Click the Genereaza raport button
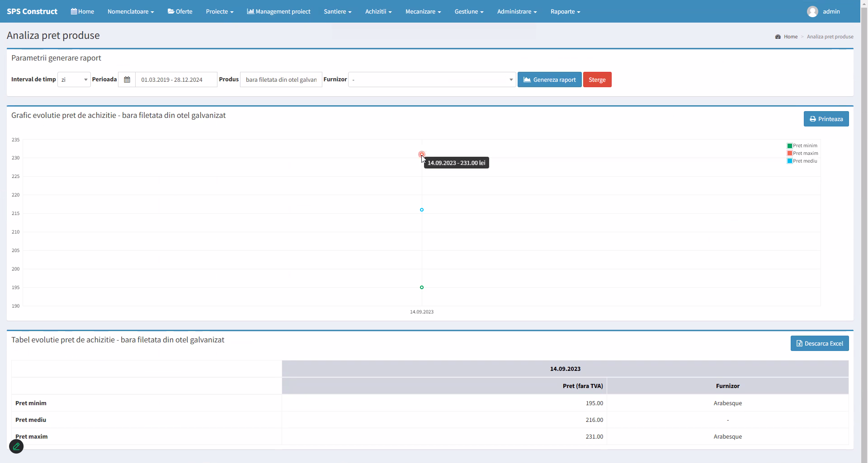The image size is (868, 463). click(549, 80)
